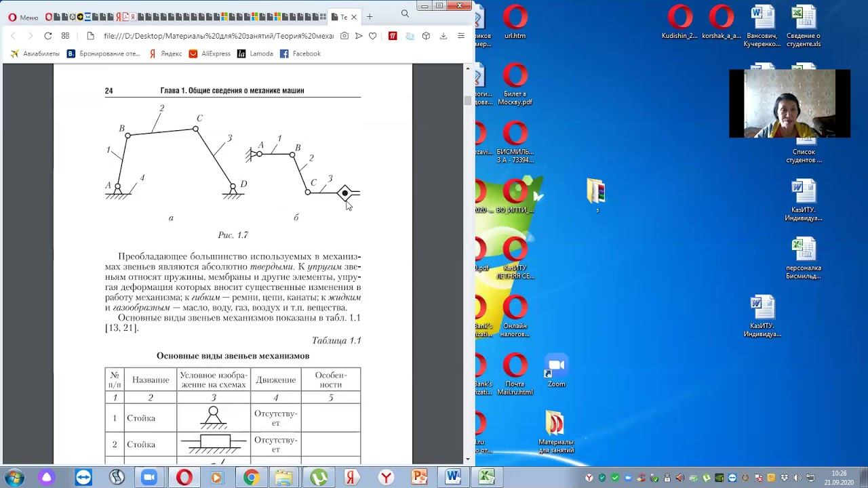
Task: Switch to Word in the taskbar
Action: (453, 477)
